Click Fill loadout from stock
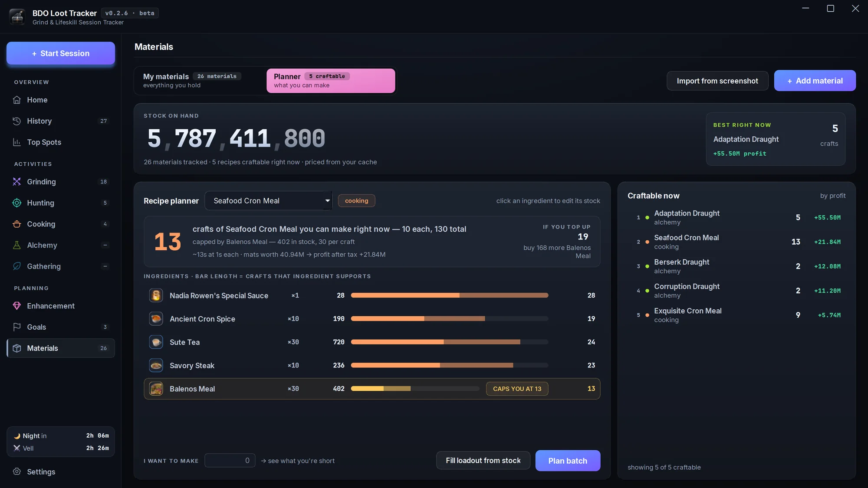The height and width of the screenshot is (488, 868). tap(483, 461)
